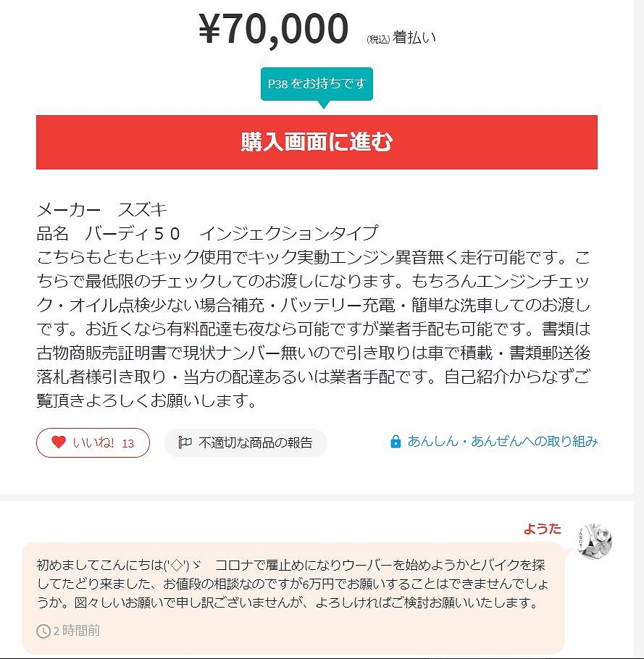The height and width of the screenshot is (659, 644).
Task: Open commenter ようた's username link
Action: click(x=542, y=529)
